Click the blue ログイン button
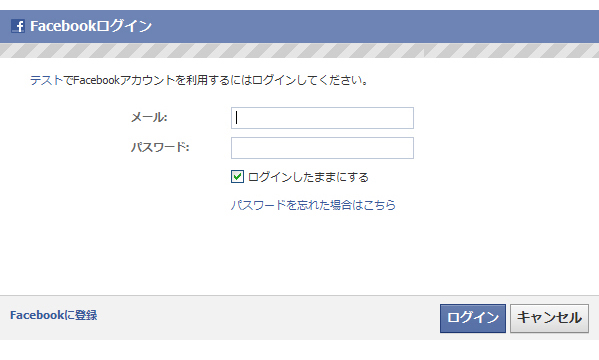This screenshot has width=599, height=360. 473,318
